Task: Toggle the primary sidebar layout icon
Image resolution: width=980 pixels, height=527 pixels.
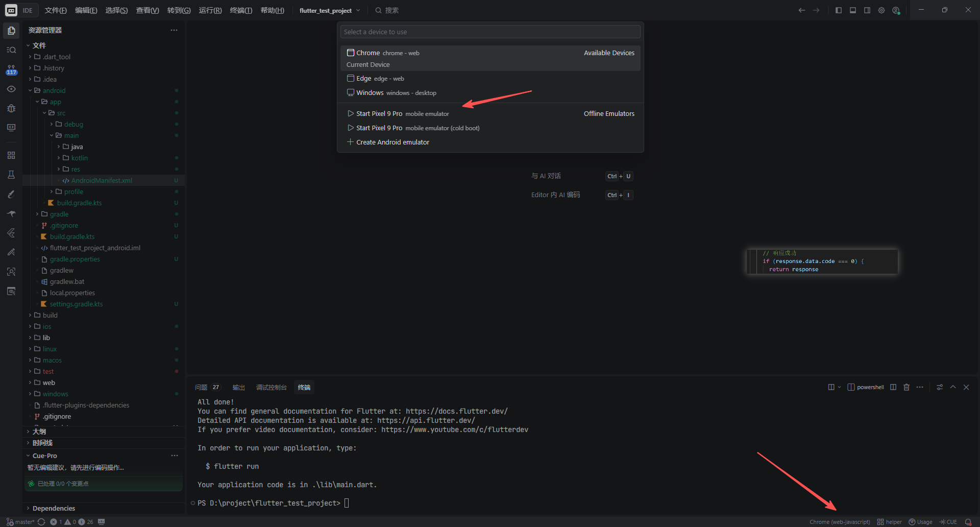Action: 838,10
